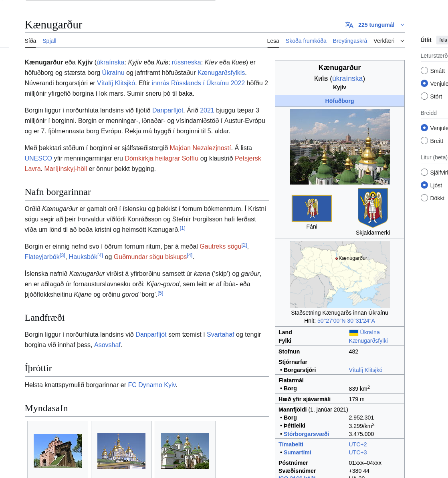Jump to footnote reference [5]

click(x=161, y=293)
